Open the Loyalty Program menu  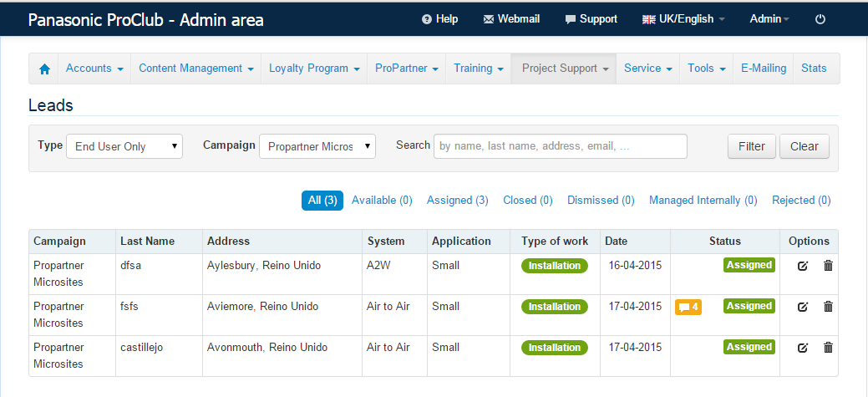pyautogui.click(x=314, y=69)
